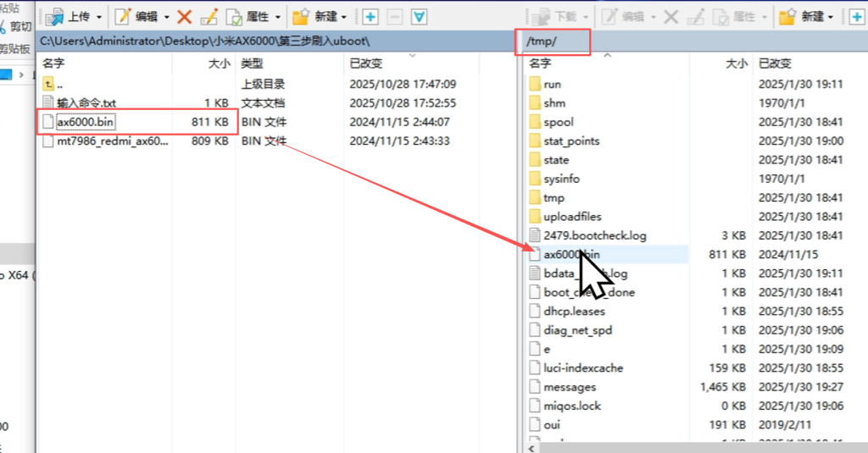Select the bdata log file icon
The width and height of the screenshot is (868, 453).
[535, 273]
